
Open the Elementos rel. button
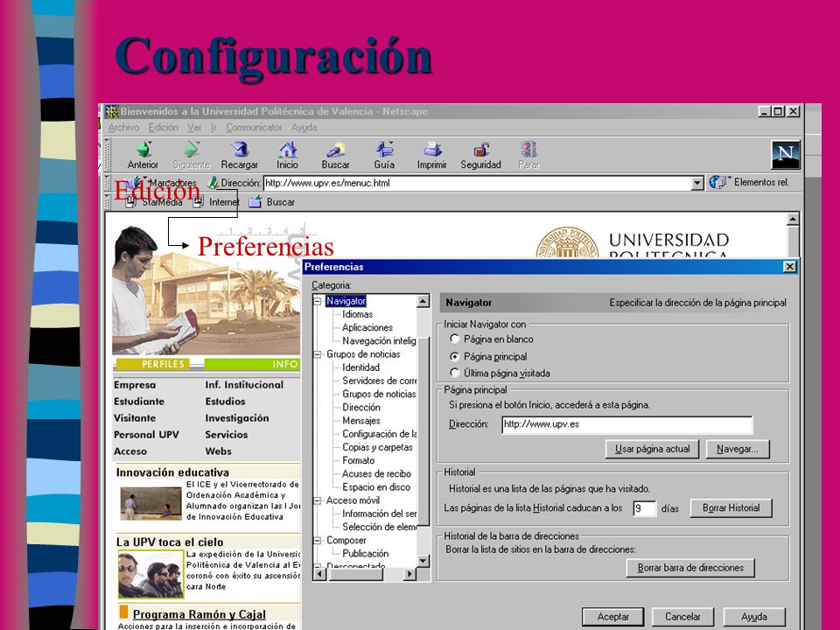point(749,182)
